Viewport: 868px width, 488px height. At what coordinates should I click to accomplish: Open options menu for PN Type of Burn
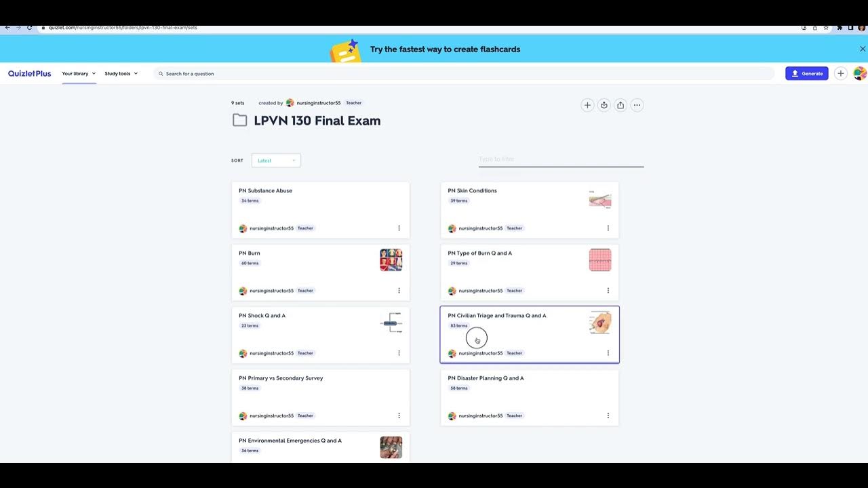[x=608, y=290]
